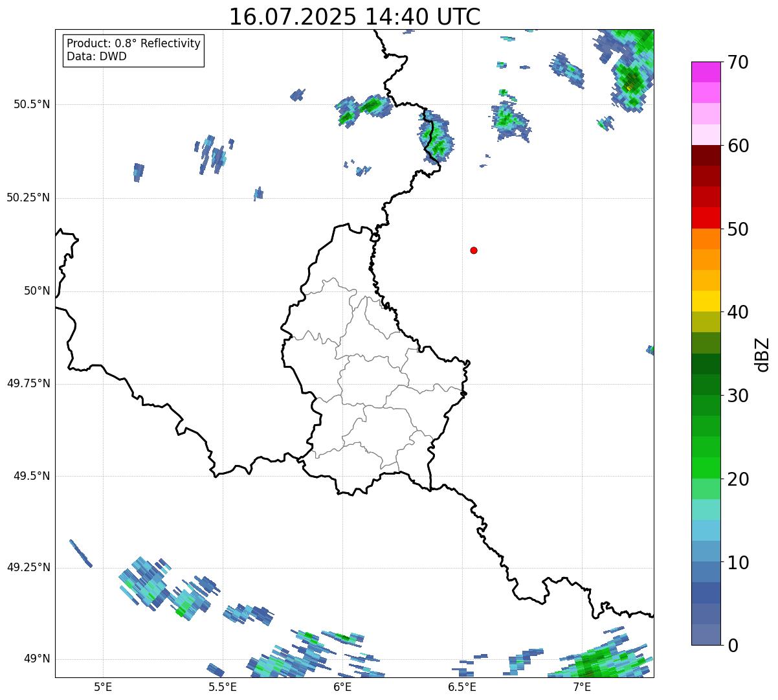The width and height of the screenshot is (778, 700).
Task: Click the colorbar tick label 70
Action: 738,63
